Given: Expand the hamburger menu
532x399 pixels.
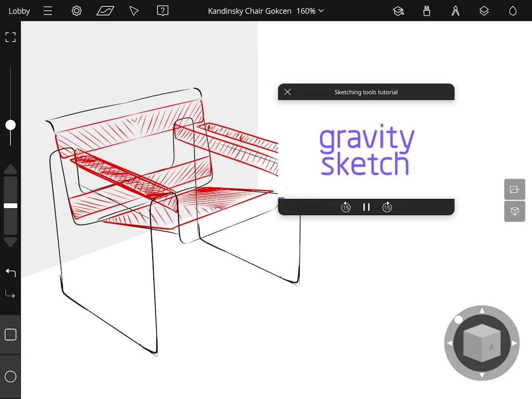Looking at the screenshot, I should point(47,10).
